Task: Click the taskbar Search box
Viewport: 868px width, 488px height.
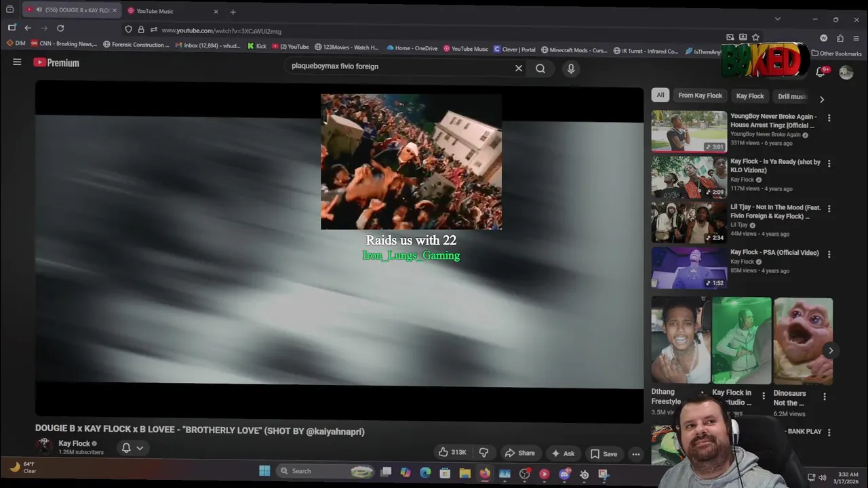Action: point(326,472)
